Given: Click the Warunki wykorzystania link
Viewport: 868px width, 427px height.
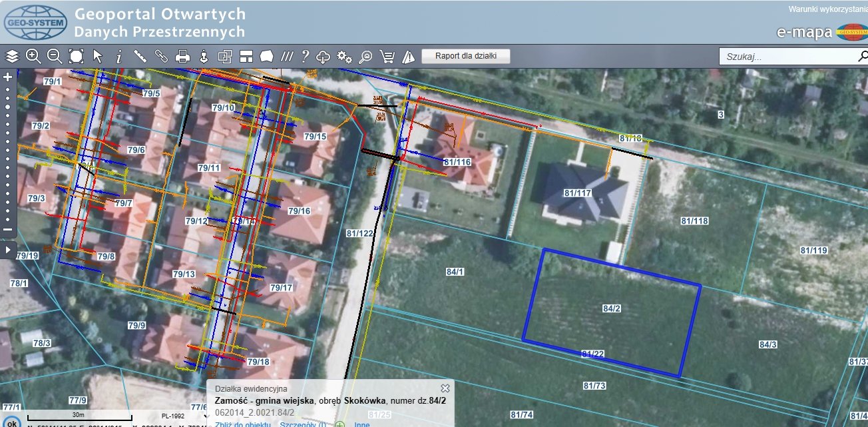Looking at the screenshot, I should point(827,9).
